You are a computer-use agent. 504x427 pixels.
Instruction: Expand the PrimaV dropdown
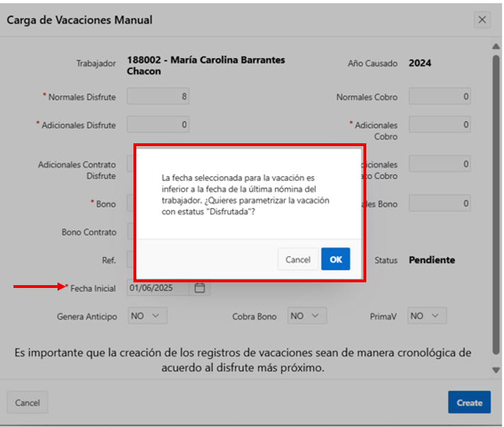(427, 316)
